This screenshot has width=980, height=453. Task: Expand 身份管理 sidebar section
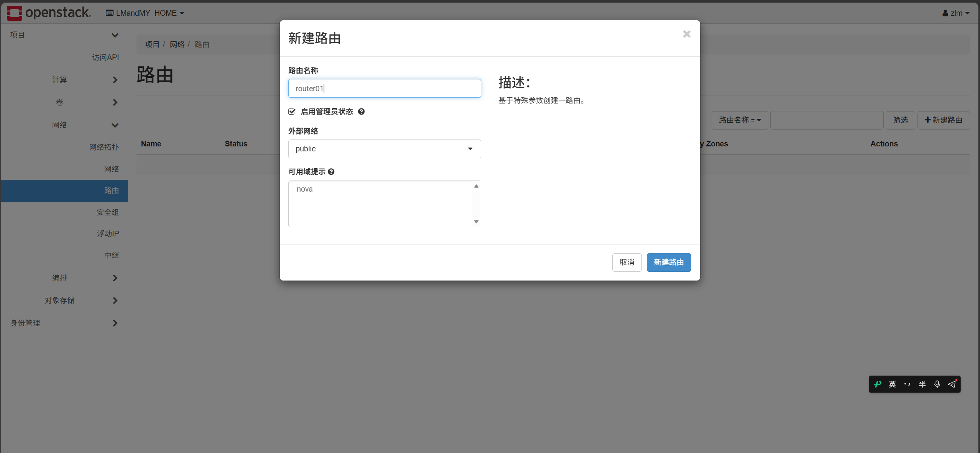coord(64,323)
